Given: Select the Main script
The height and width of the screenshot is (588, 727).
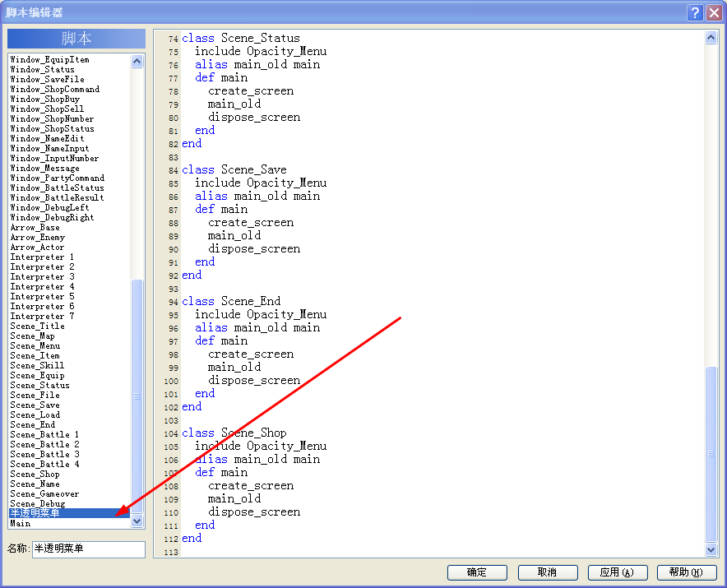Looking at the screenshot, I should coord(70,524).
